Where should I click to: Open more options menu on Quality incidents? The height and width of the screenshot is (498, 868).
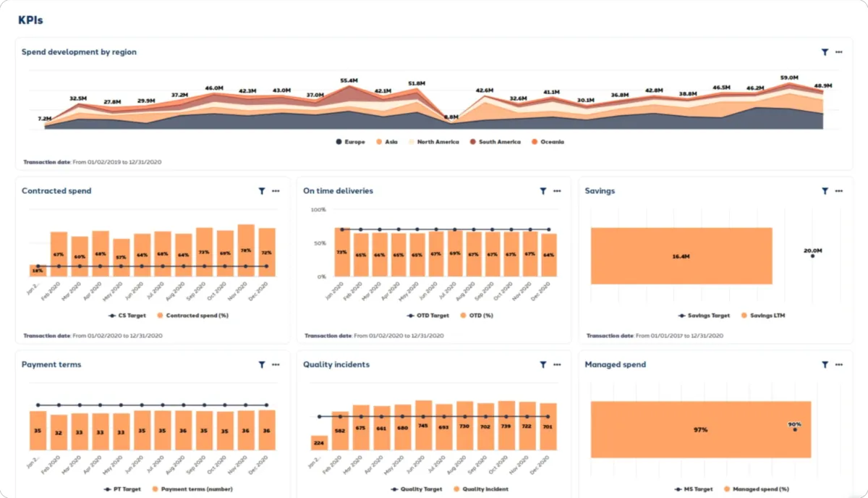(557, 365)
